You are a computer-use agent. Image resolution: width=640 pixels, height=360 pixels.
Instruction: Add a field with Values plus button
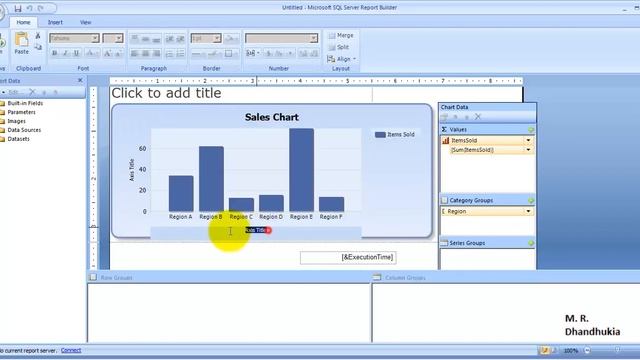pyautogui.click(x=531, y=130)
